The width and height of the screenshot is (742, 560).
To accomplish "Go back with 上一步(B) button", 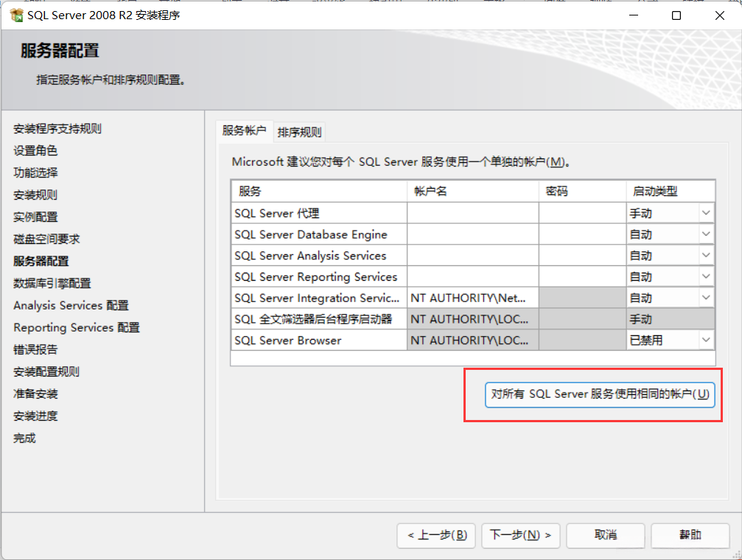I will coord(435,536).
